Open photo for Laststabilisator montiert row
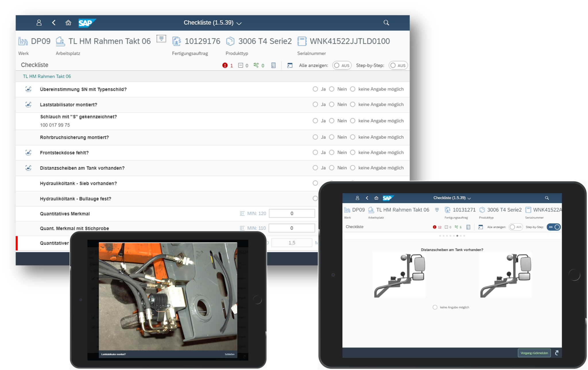 pos(28,105)
